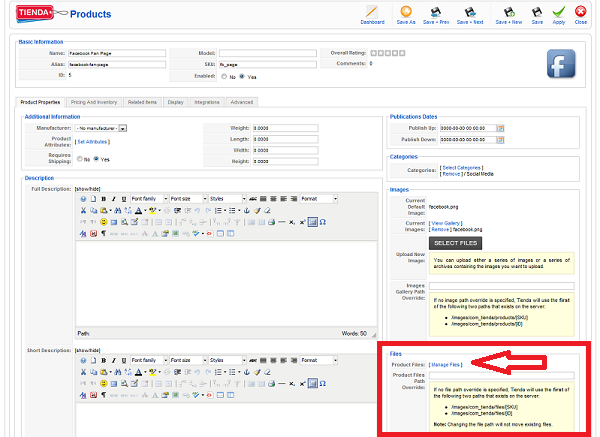Open the Dashboard from the top toolbar
600x437 pixels.
tap(372, 15)
